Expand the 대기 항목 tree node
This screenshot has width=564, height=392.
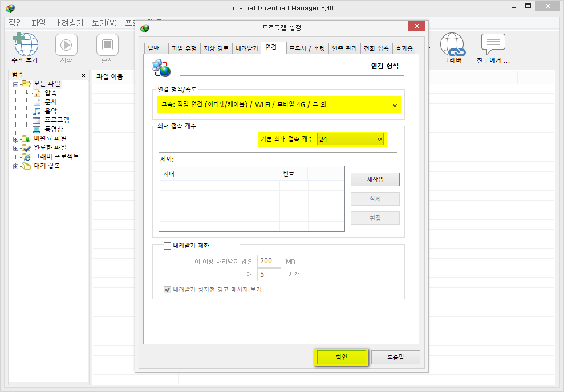pyautogui.click(x=15, y=167)
